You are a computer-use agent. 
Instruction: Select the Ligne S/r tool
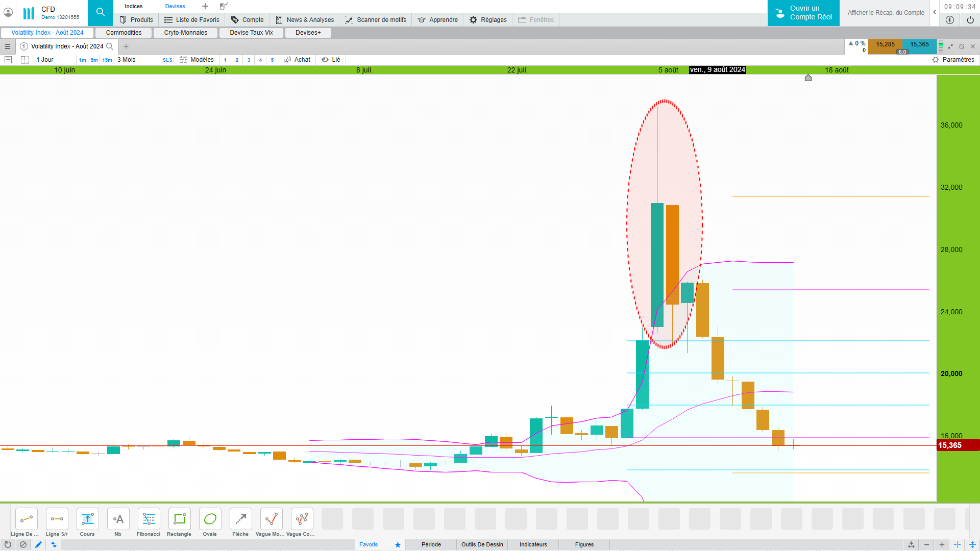(57, 519)
